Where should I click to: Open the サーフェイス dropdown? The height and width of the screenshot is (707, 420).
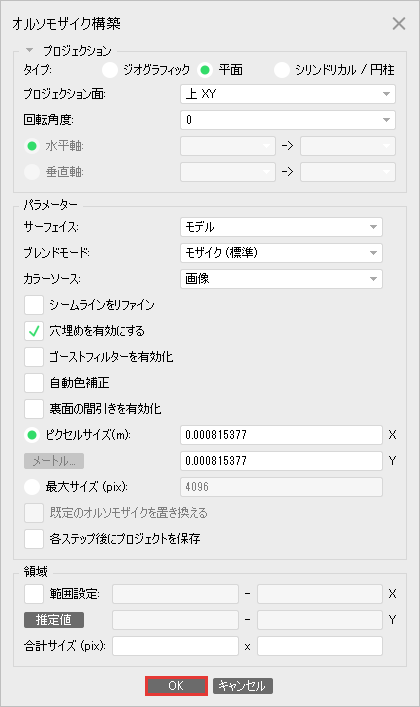pyautogui.click(x=281, y=227)
